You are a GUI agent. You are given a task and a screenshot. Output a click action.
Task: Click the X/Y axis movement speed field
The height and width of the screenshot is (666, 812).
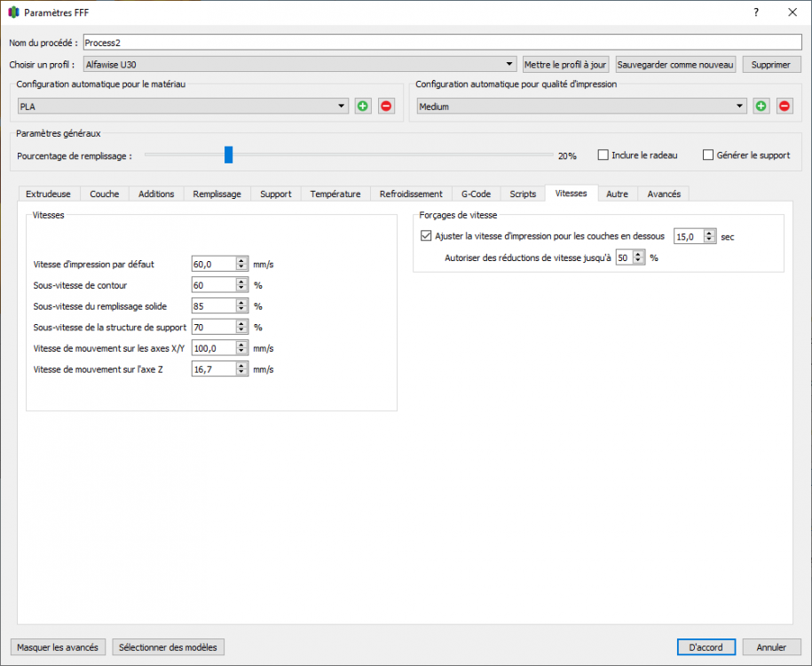214,348
